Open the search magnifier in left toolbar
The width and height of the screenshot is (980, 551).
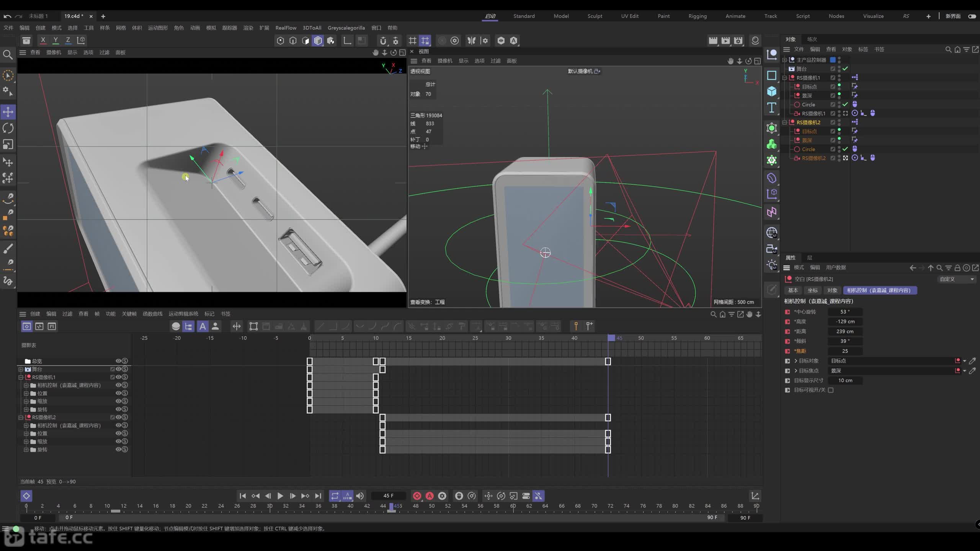[8, 55]
